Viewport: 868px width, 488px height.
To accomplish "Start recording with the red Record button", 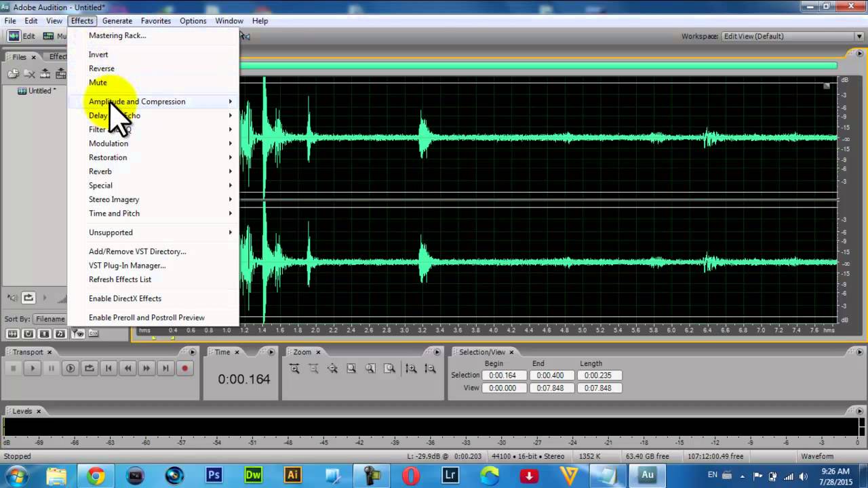I will pyautogui.click(x=184, y=368).
